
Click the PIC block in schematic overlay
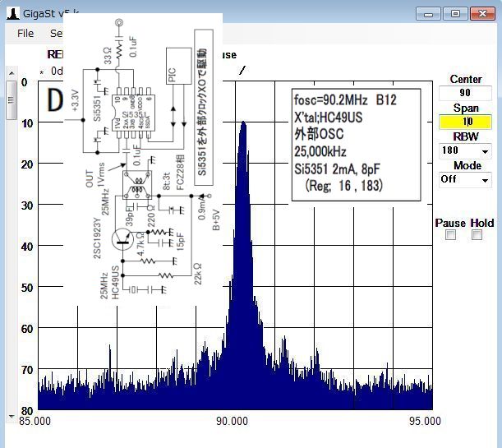(x=178, y=67)
